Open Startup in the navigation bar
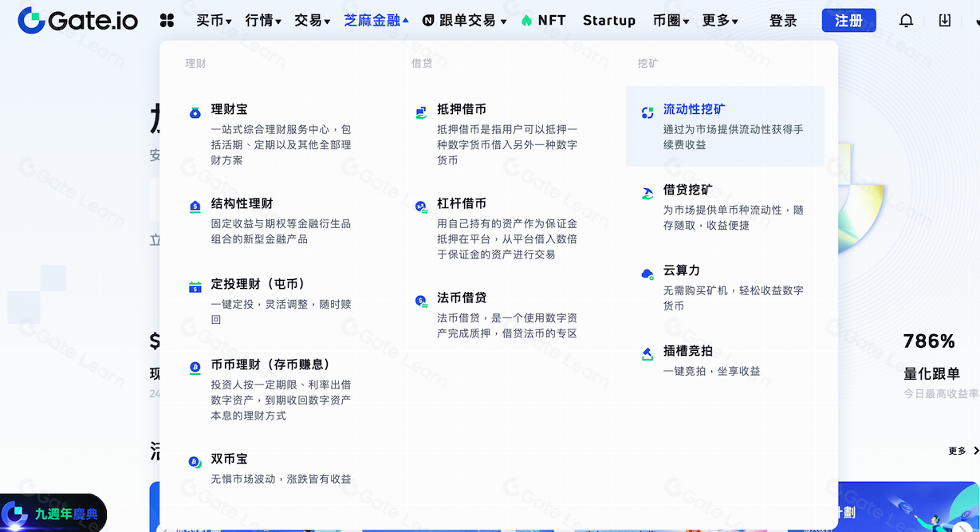This screenshot has width=980, height=532. 609,21
